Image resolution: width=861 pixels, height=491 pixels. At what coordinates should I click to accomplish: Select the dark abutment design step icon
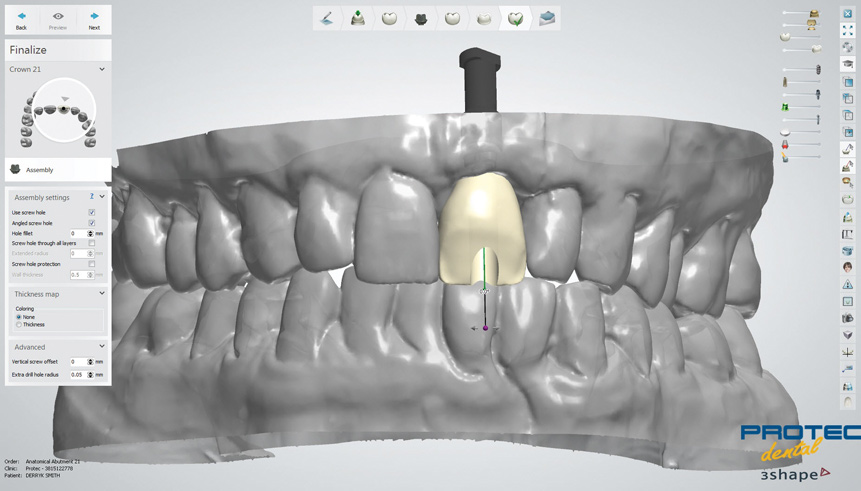tap(421, 18)
